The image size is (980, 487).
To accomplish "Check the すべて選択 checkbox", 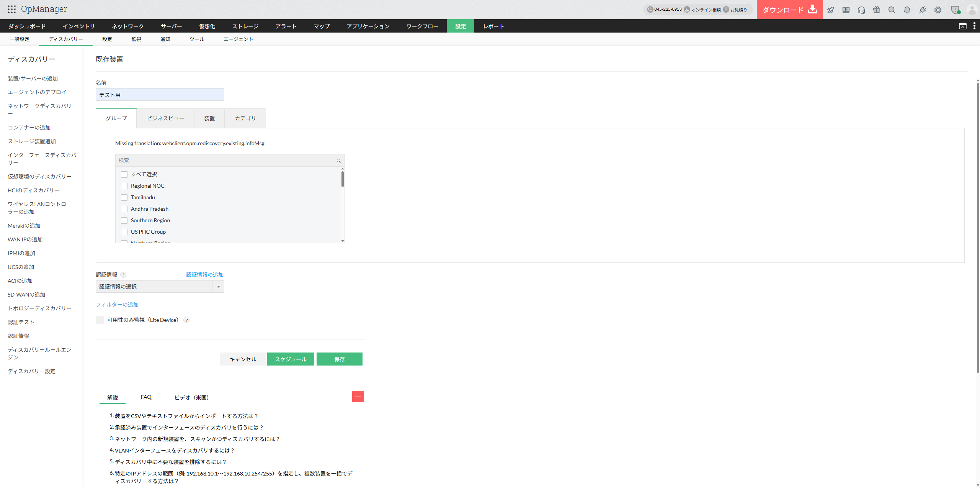I will (x=124, y=174).
